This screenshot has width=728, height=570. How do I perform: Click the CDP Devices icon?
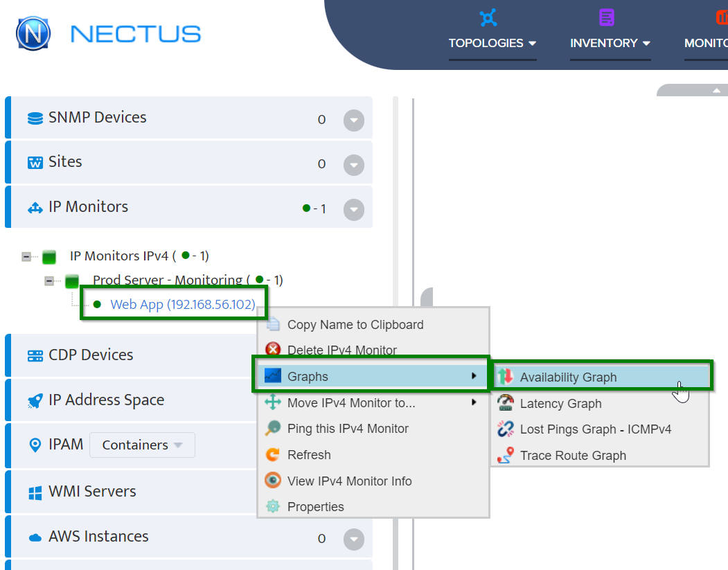tap(35, 355)
